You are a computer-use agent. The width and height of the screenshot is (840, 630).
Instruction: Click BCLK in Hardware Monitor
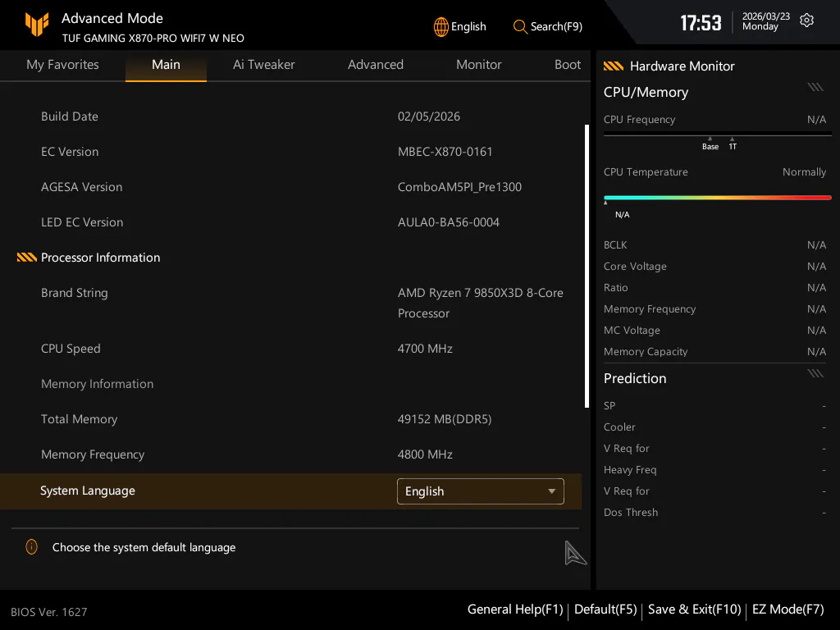615,244
